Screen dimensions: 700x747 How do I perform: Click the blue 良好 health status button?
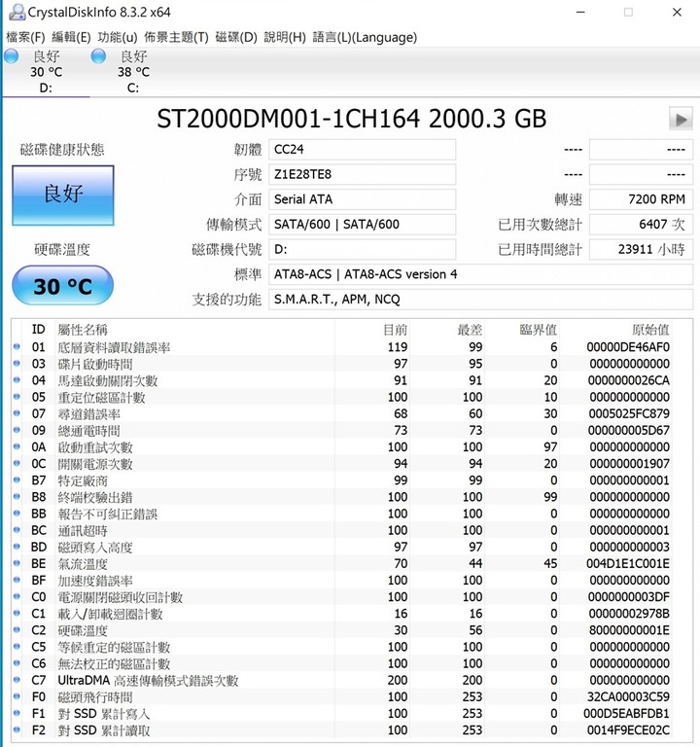point(63,195)
